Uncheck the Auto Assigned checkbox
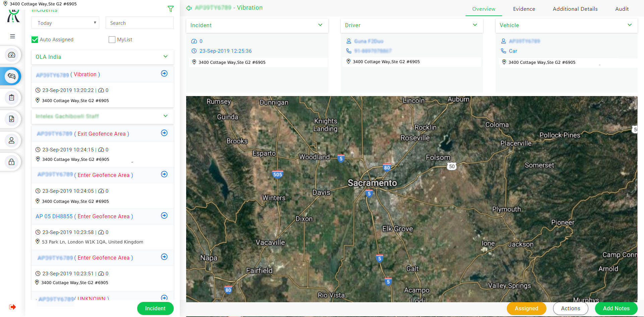The height and width of the screenshot is (317, 644). click(x=35, y=40)
